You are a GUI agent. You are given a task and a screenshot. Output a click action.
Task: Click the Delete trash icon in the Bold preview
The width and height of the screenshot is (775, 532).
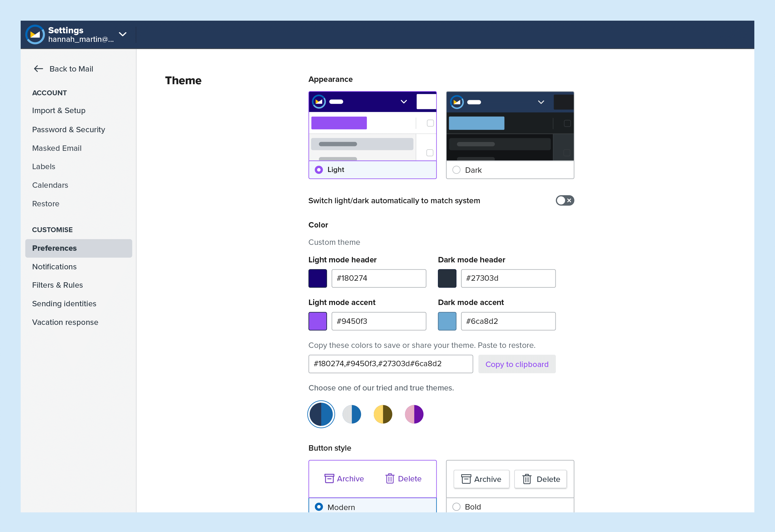tap(527, 479)
